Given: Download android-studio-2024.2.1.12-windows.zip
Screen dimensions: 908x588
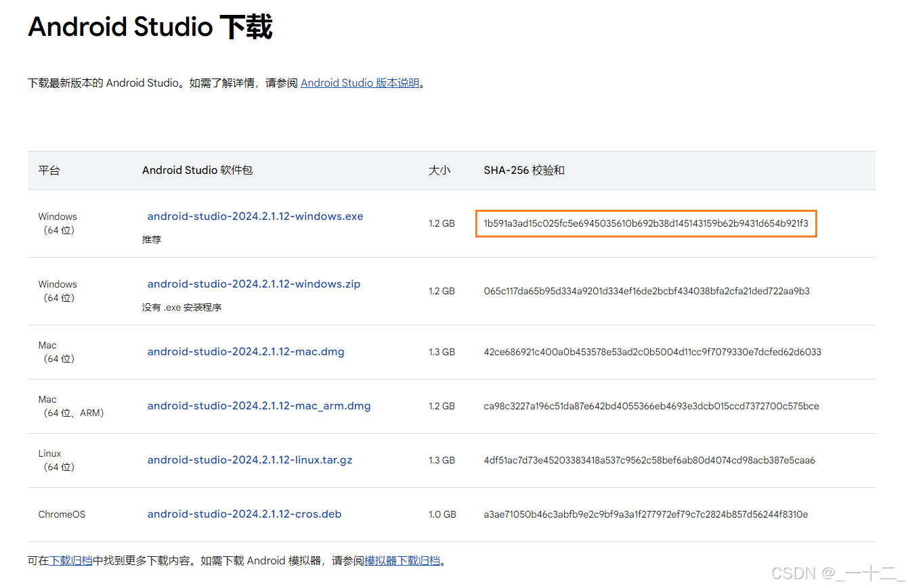Looking at the screenshot, I should tap(254, 284).
